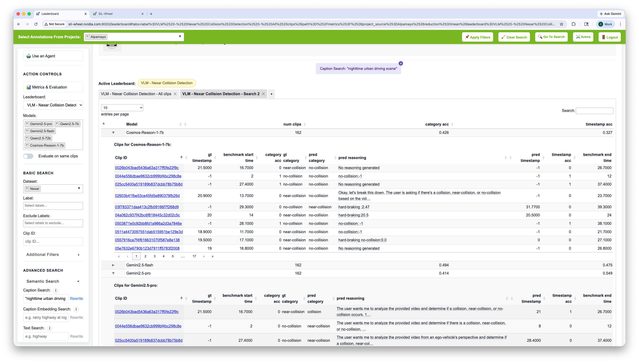Change entries per page dropdown
The width and height of the screenshot is (639, 364).
pos(122,108)
